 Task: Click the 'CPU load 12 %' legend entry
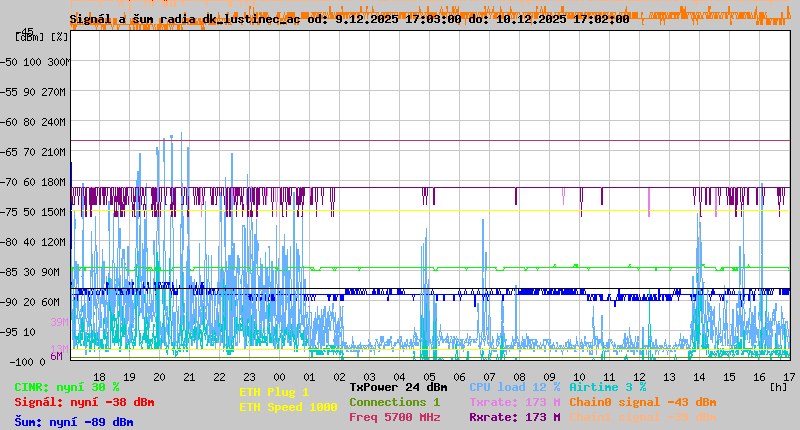515,387
